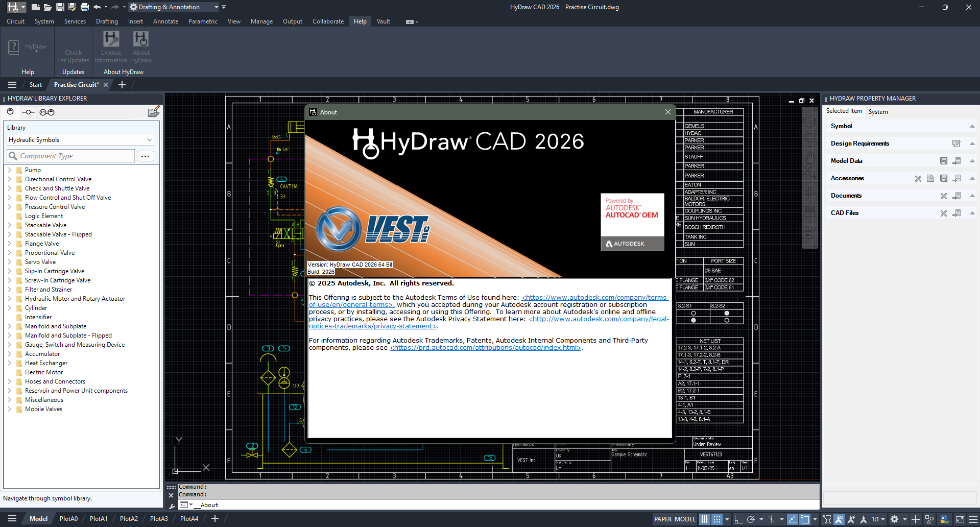Open the annotation scale 1:1 selector
Image resolution: width=980 pixels, height=527 pixels.
876,519
